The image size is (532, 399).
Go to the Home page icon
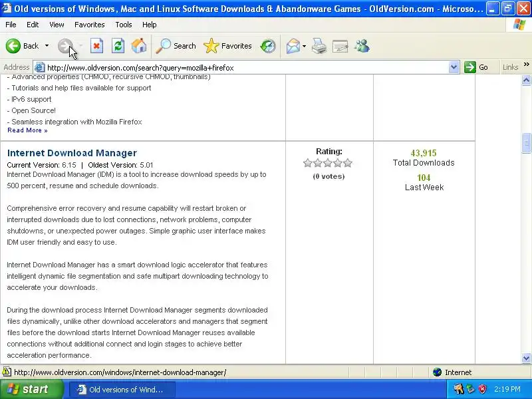139,46
